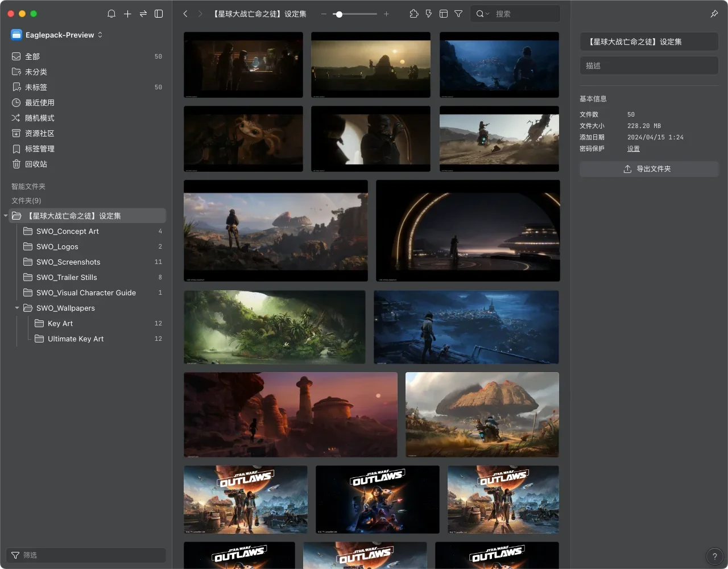Screen dimensions: 728x569
Task: Select the Key Art subfolder
Action: [x=86, y=323]
